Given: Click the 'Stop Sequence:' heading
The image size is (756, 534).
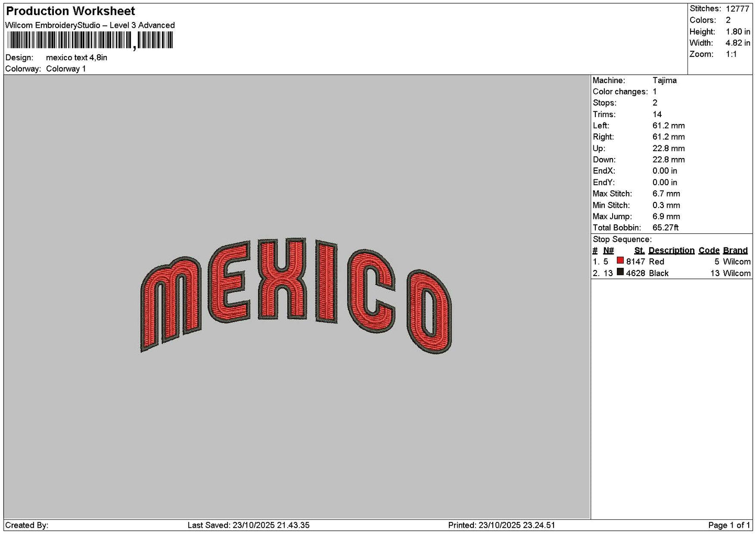Looking at the screenshot, I should (622, 239).
